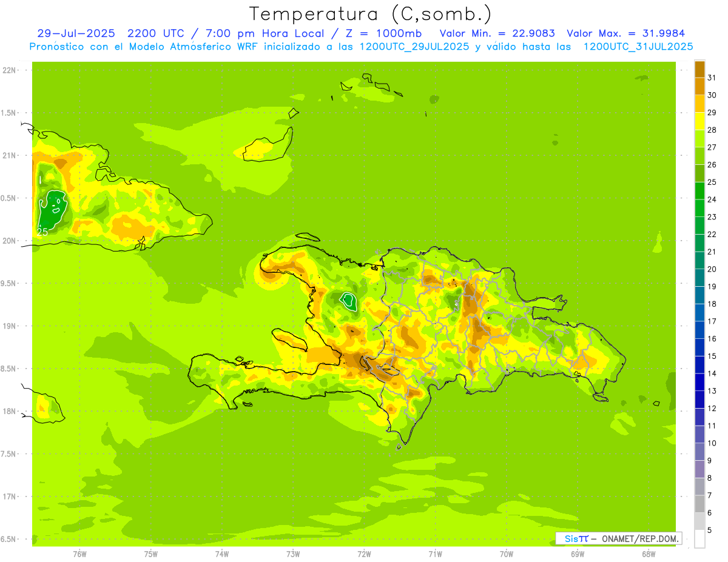Click '7:00 pm Hora Local' text
Screen dimensions: 728x562
(x=263, y=33)
